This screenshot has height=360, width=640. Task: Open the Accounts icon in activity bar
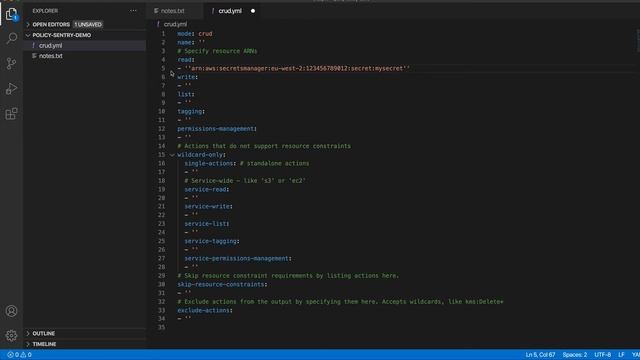click(11, 311)
